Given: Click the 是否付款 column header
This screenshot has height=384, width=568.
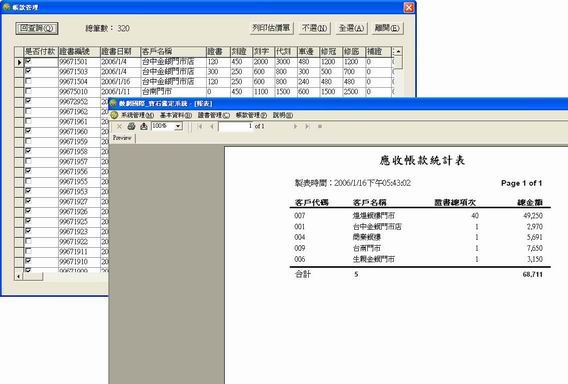Looking at the screenshot, I should click(x=41, y=51).
